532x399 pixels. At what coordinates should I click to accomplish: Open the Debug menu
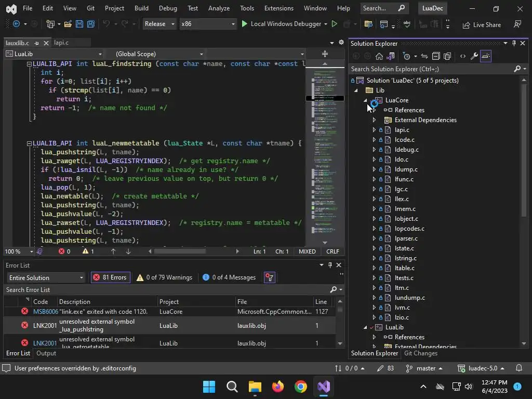point(168,8)
